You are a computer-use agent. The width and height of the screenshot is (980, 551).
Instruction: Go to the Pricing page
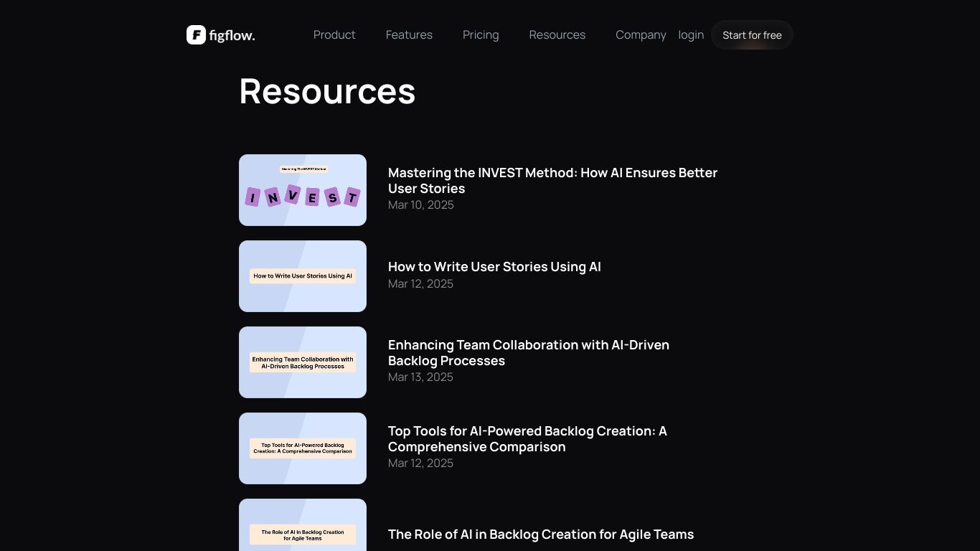tap(481, 34)
